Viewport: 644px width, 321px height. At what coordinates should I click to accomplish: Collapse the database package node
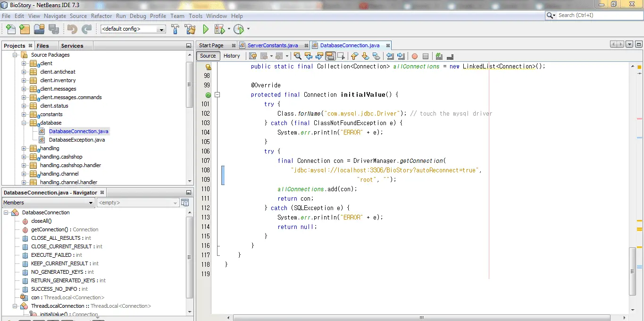point(24,123)
